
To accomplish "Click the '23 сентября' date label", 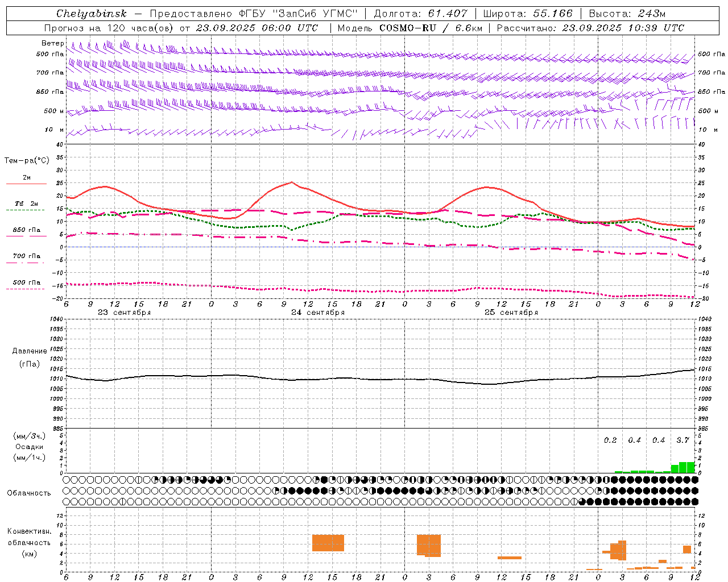I will point(124,313).
